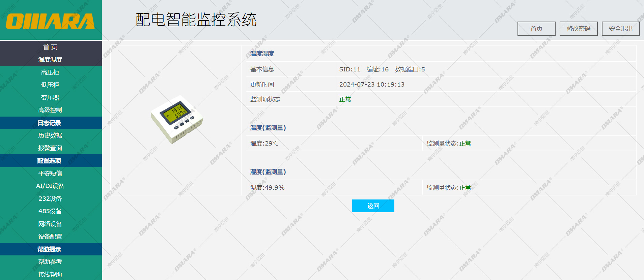
Task: View 历史数据 records
Action: [x=50, y=135]
